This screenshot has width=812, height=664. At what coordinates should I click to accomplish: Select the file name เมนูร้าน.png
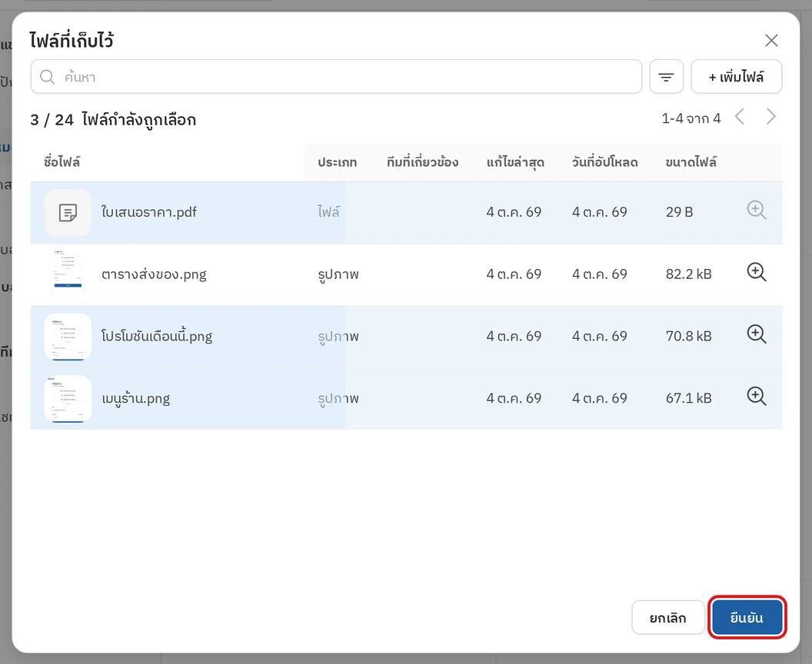pyautogui.click(x=135, y=399)
